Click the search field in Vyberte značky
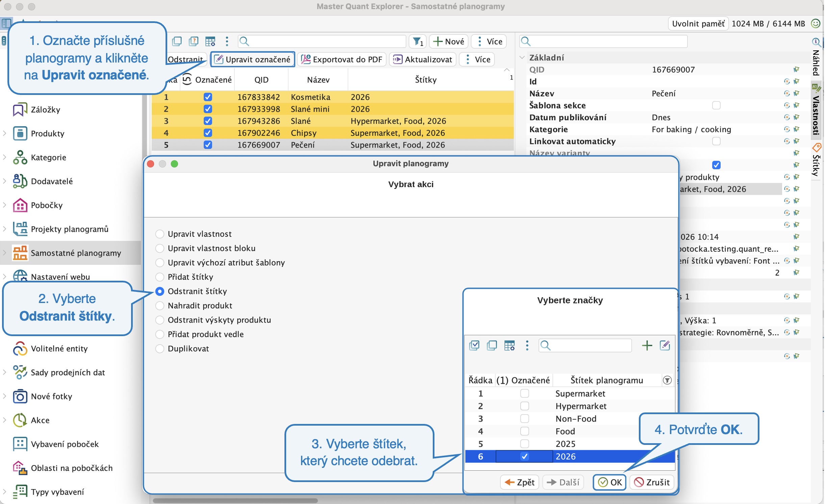The image size is (825, 504). 585,345
